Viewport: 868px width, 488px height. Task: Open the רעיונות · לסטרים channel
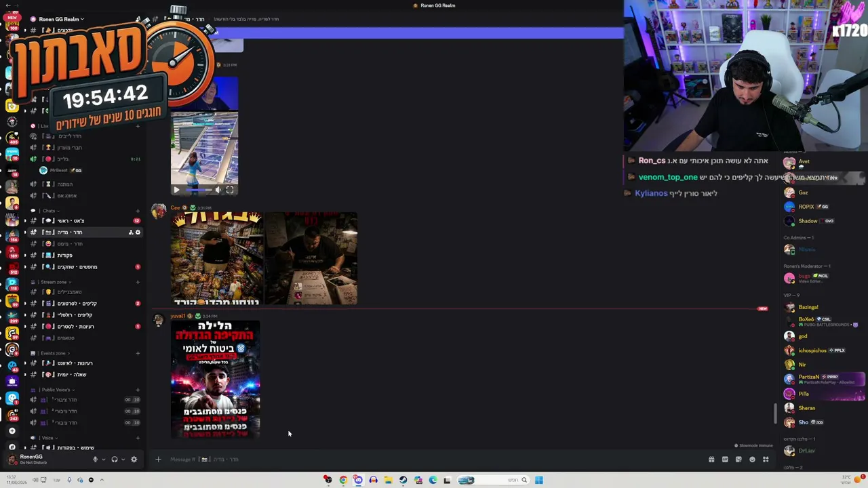coord(85,327)
